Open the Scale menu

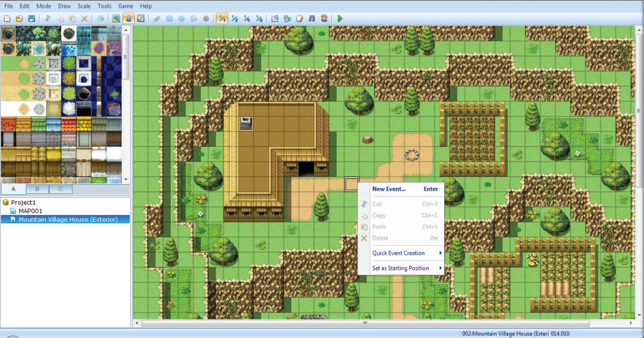(84, 6)
